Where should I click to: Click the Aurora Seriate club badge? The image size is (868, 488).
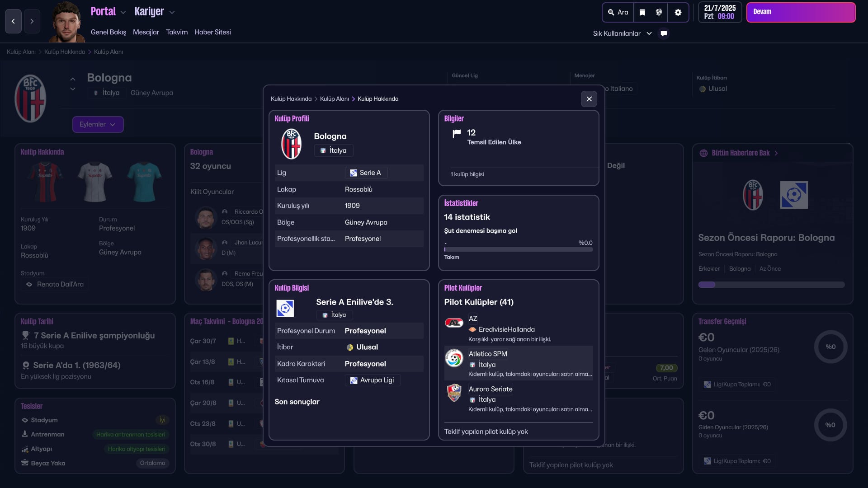(x=454, y=393)
